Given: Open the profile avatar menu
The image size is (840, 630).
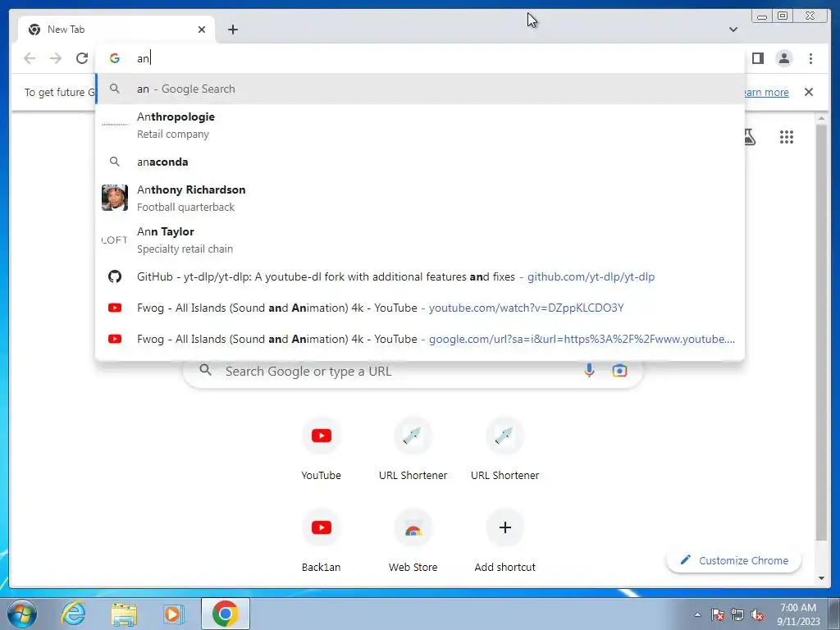Looking at the screenshot, I should click(x=783, y=58).
